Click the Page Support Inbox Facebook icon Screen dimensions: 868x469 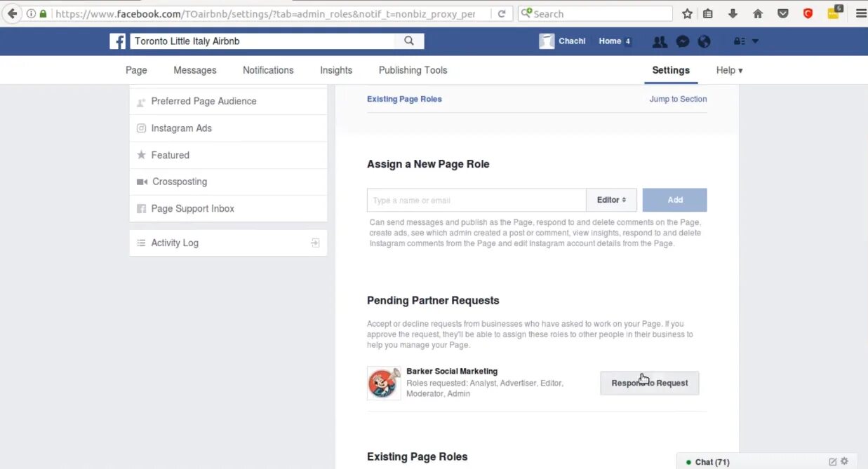[141, 209]
